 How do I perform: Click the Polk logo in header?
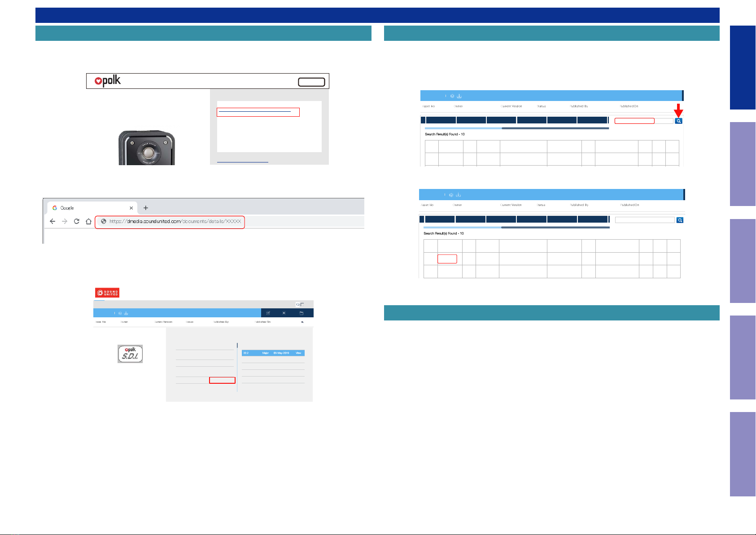(x=108, y=81)
